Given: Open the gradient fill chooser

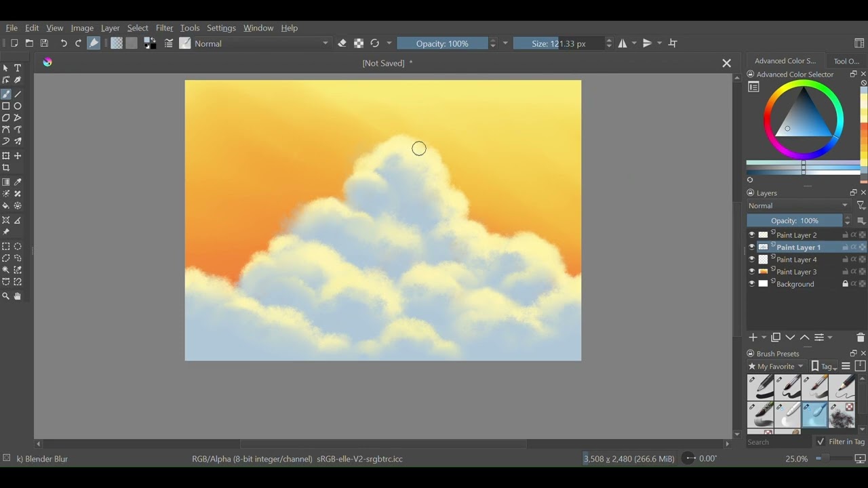Looking at the screenshot, I should point(117,43).
